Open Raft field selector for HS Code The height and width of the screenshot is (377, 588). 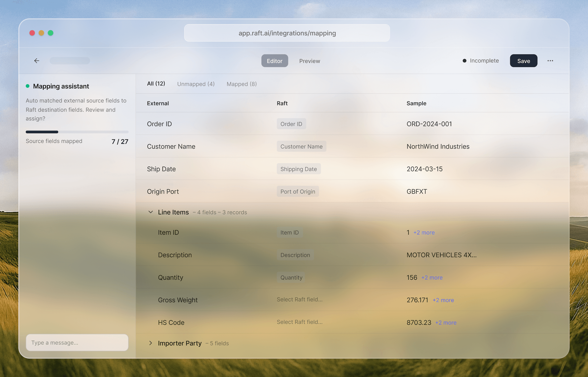[300, 322]
